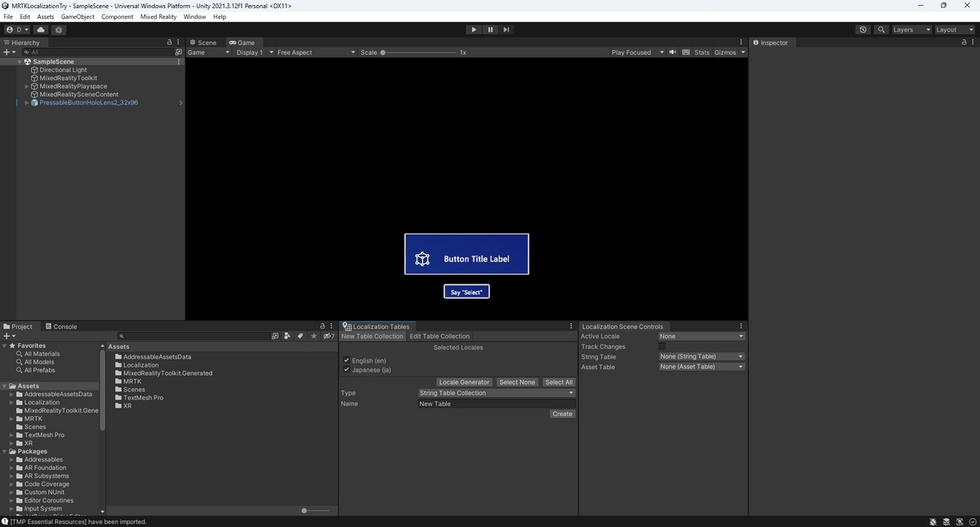Open the Layers dropdown
This screenshot has width=980, height=527.
tap(911, 29)
